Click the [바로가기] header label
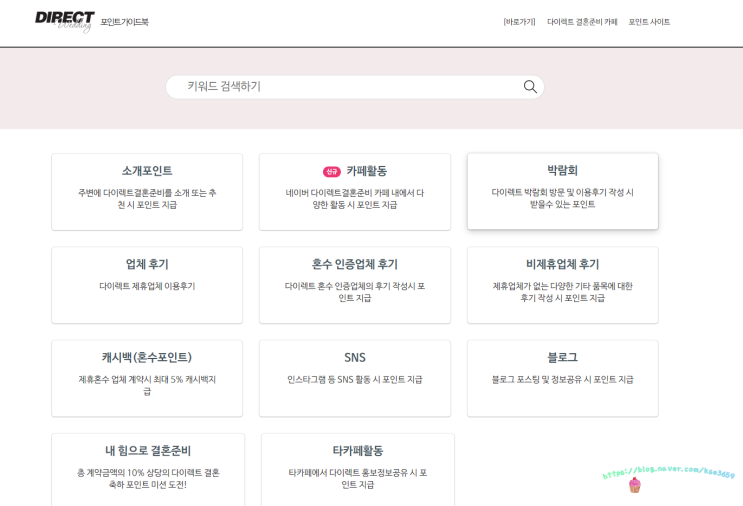 519,22
